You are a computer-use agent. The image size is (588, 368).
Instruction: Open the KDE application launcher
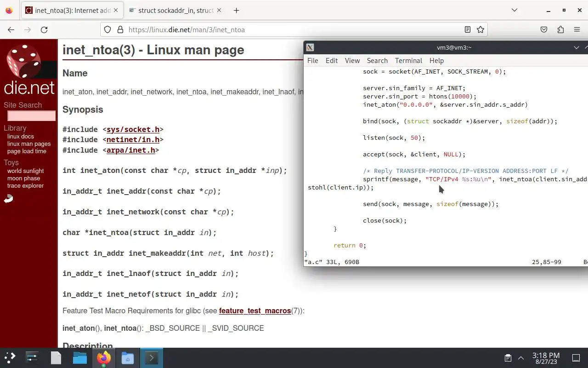[x=10, y=357]
